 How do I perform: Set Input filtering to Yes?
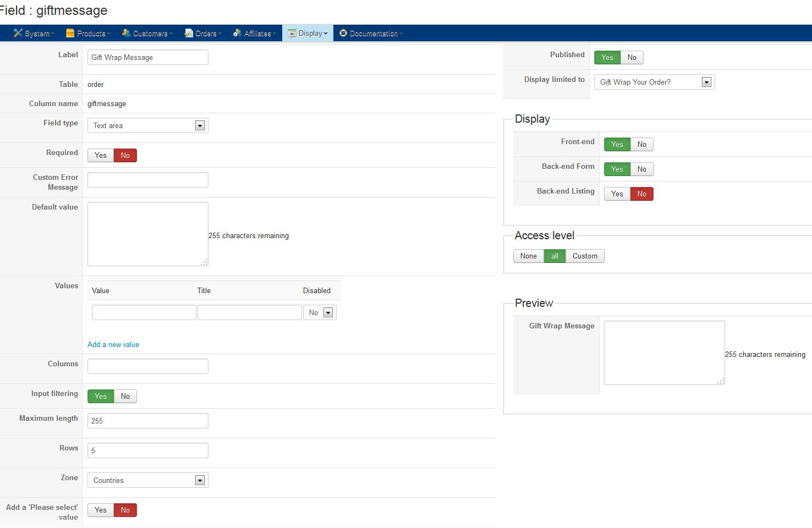pyautogui.click(x=101, y=397)
